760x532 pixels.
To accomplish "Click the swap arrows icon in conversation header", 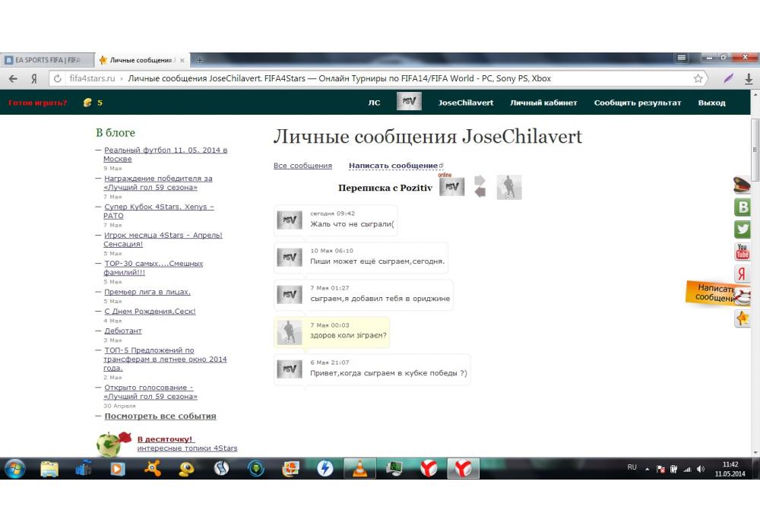I will pos(480,186).
